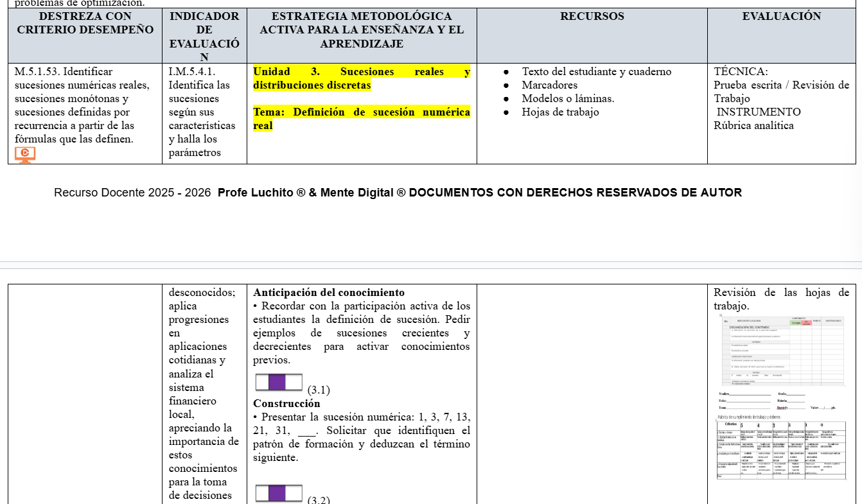Viewport: 862px width, 504px height.
Task: Select the text 'Revisión de las hojas de trabajo.'
Action: coord(781,300)
